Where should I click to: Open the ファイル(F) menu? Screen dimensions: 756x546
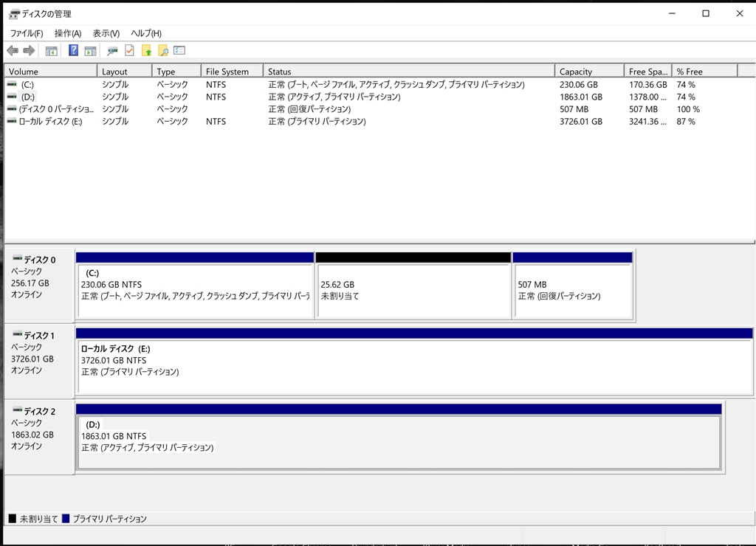(x=26, y=33)
